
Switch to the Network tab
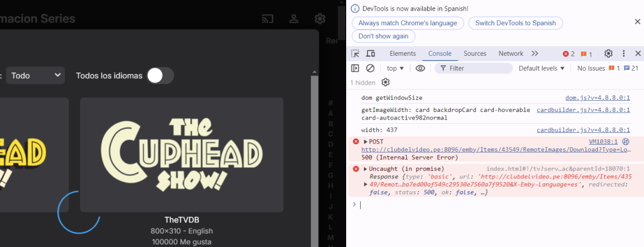pyautogui.click(x=511, y=54)
